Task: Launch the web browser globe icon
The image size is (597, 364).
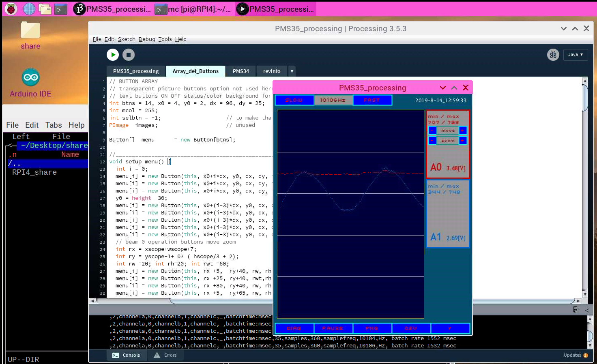Action: [x=29, y=9]
